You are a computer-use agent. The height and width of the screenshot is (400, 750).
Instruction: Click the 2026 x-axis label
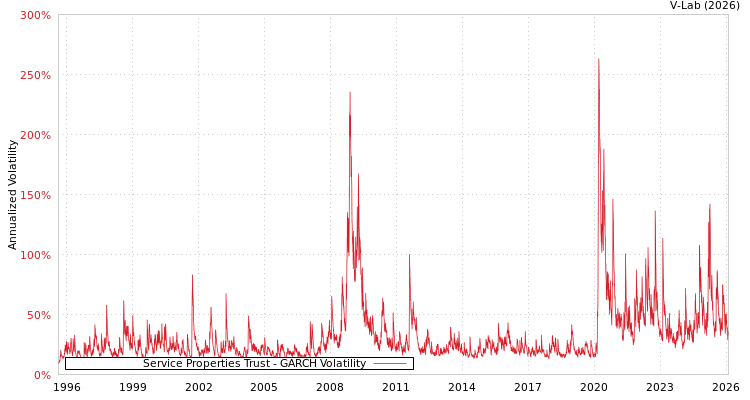click(x=726, y=387)
